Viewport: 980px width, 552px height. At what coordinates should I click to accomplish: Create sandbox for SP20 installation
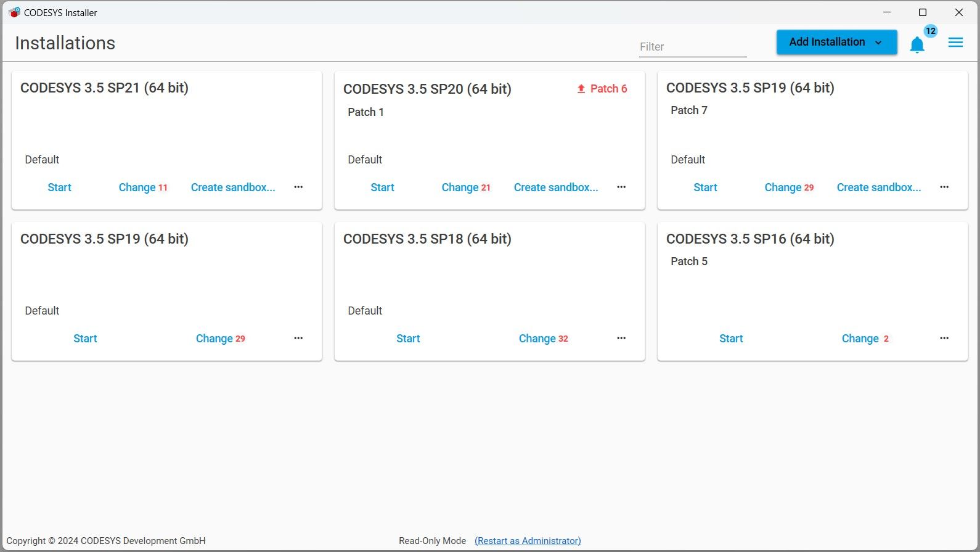[x=556, y=187]
